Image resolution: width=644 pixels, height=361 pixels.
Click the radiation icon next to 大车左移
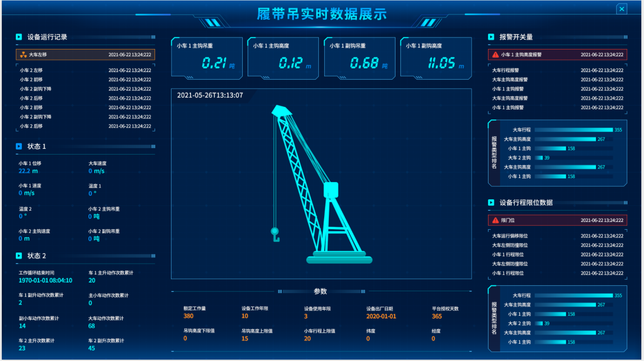pos(23,55)
